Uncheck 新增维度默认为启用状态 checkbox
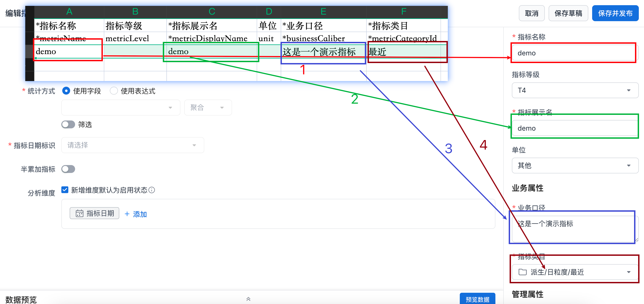 click(65, 190)
